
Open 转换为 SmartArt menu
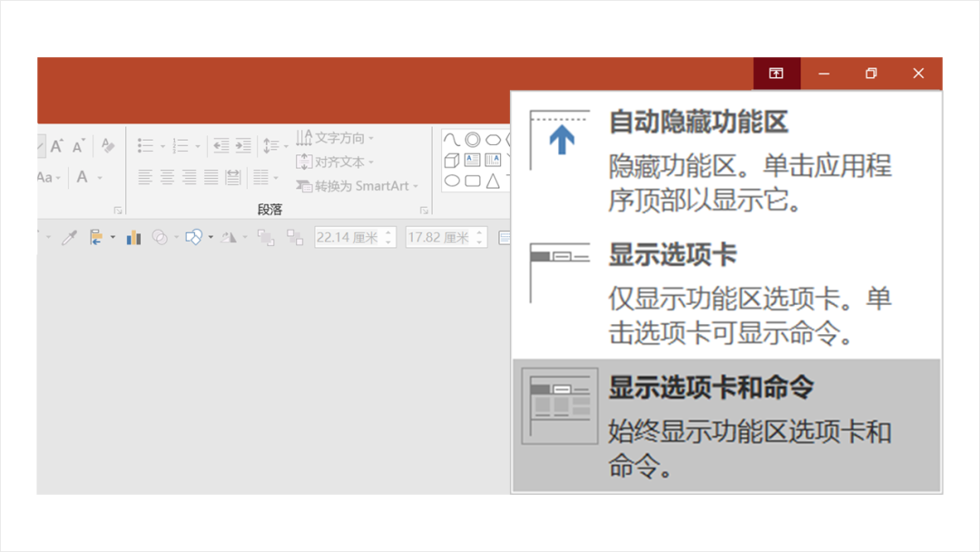tap(357, 186)
